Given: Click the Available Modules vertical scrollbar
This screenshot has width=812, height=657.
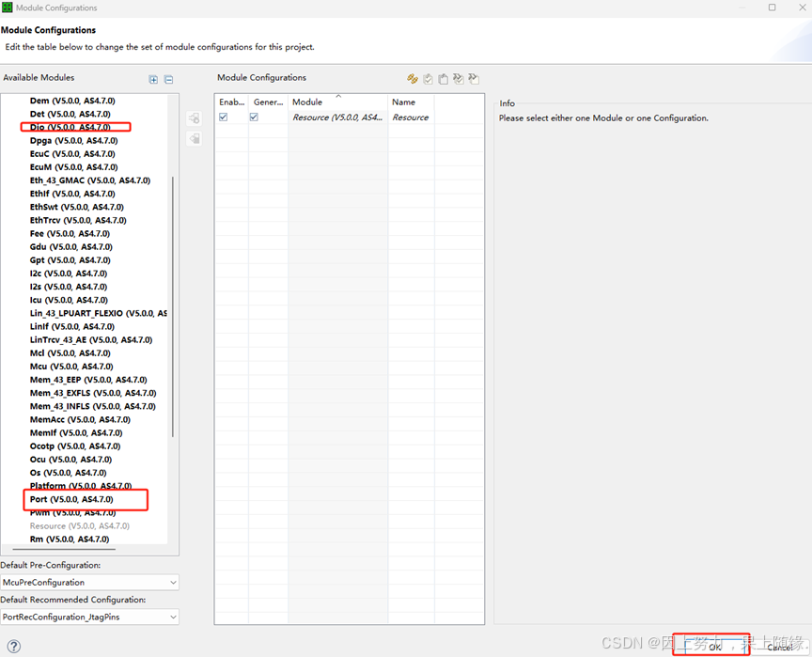Looking at the screenshot, I should (x=172, y=307).
